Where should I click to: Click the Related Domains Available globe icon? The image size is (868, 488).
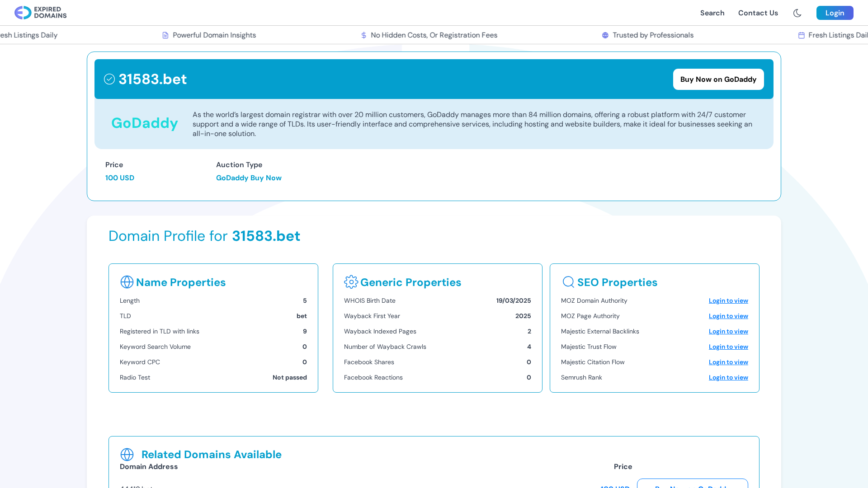pyautogui.click(x=127, y=455)
